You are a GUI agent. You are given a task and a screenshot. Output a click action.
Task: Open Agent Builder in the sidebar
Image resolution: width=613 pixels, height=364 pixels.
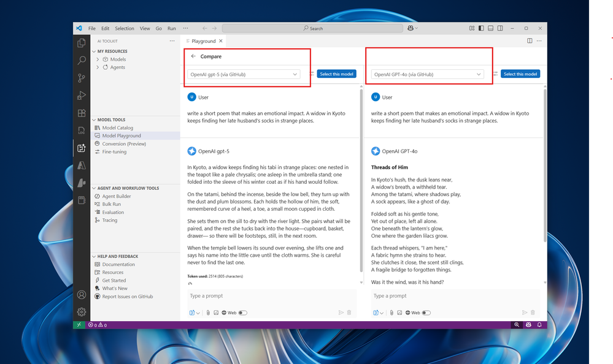tap(117, 196)
